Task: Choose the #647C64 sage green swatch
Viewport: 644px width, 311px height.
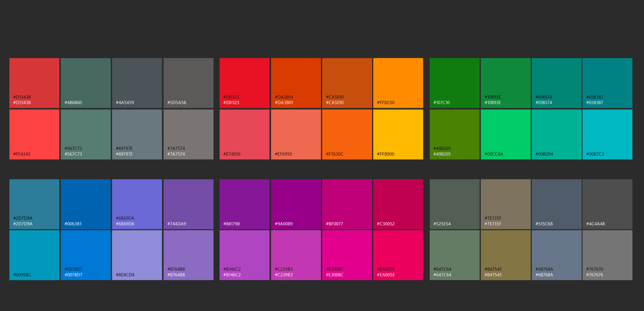Action: [x=454, y=255]
